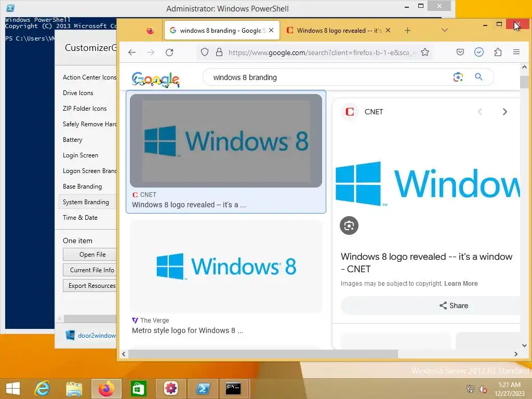This screenshot has width=532, height=399.
Task: Select Safely Remove Hardware category
Action: (x=89, y=124)
